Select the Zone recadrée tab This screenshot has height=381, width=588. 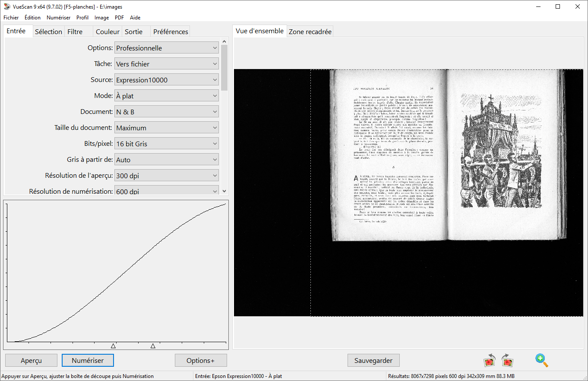pos(310,31)
